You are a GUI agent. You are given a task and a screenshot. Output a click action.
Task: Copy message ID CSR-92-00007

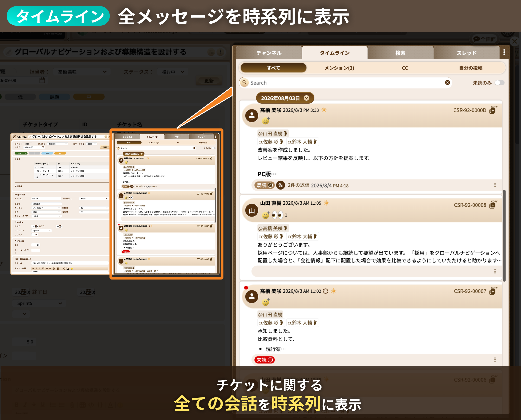pyautogui.click(x=493, y=291)
